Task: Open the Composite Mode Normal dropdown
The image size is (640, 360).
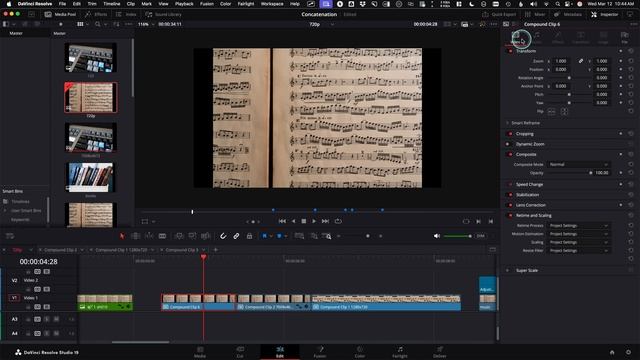Action: point(578,164)
